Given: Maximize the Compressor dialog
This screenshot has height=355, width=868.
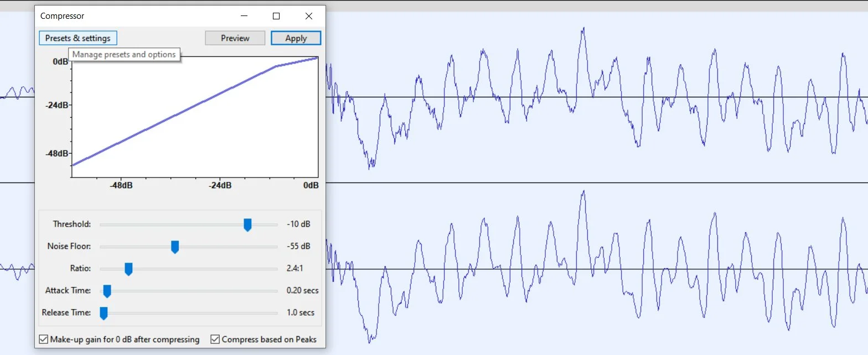Looking at the screenshot, I should point(276,16).
